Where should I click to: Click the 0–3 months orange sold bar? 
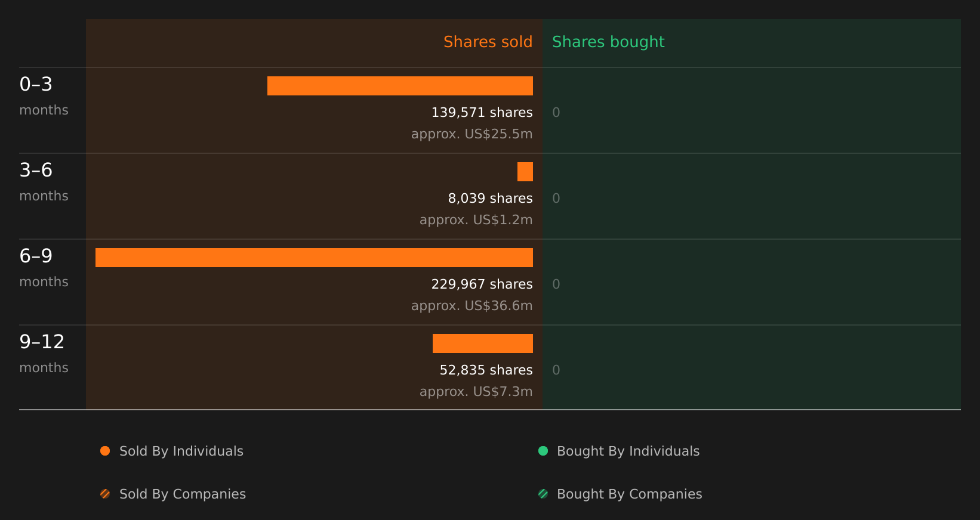click(x=400, y=86)
